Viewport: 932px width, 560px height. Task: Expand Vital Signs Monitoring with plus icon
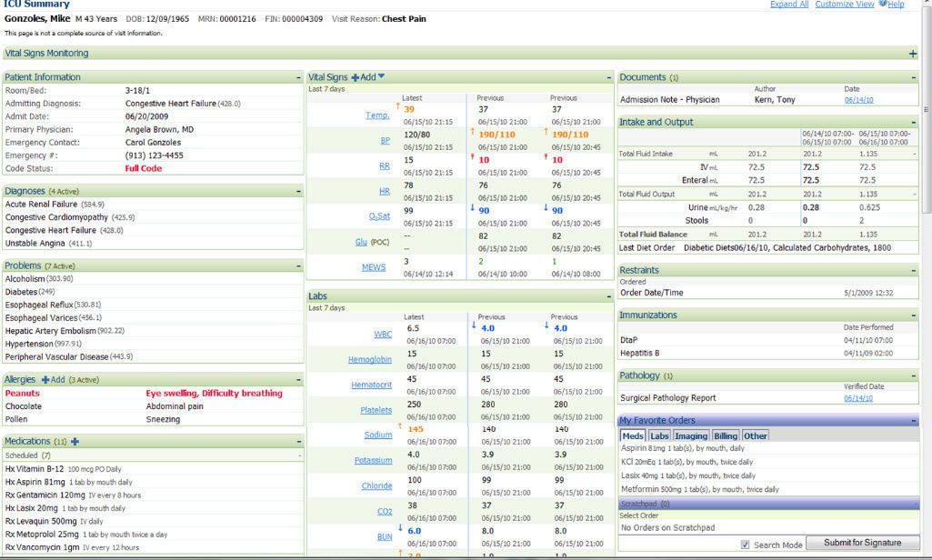click(x=913, y=54)
